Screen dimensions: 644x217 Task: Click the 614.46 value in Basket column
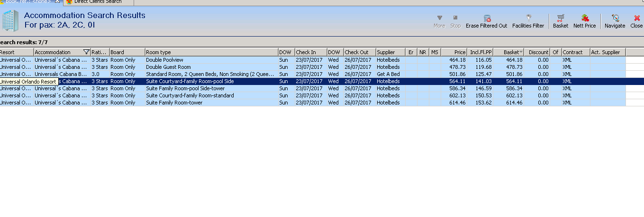514,103
